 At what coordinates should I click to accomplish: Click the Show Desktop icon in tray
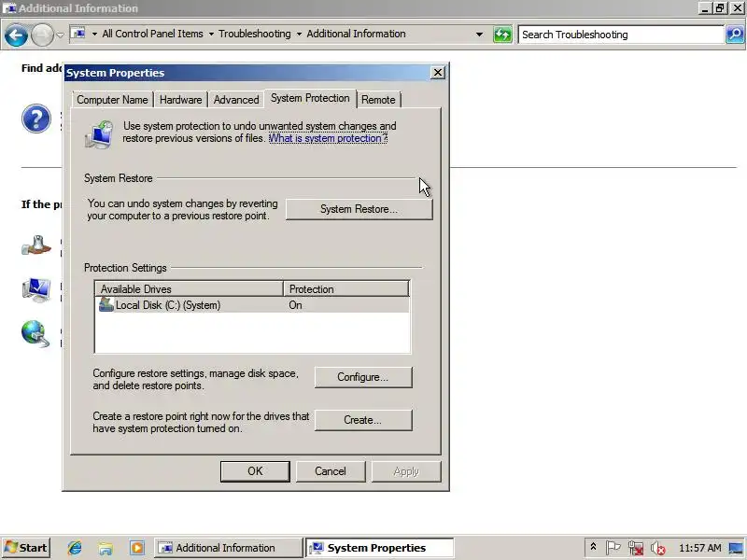click(x=736, y=548)
